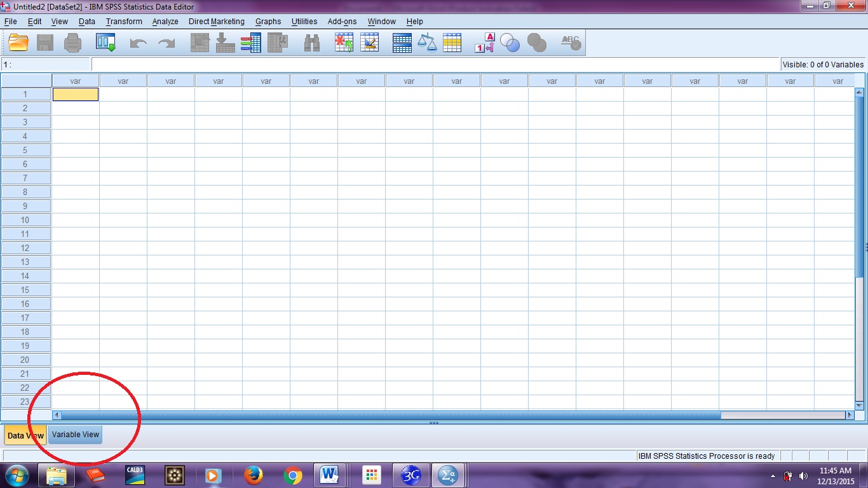
Task: Open Find using the binoculars icon
Action: pyautogui.click(x=312, y=43)
